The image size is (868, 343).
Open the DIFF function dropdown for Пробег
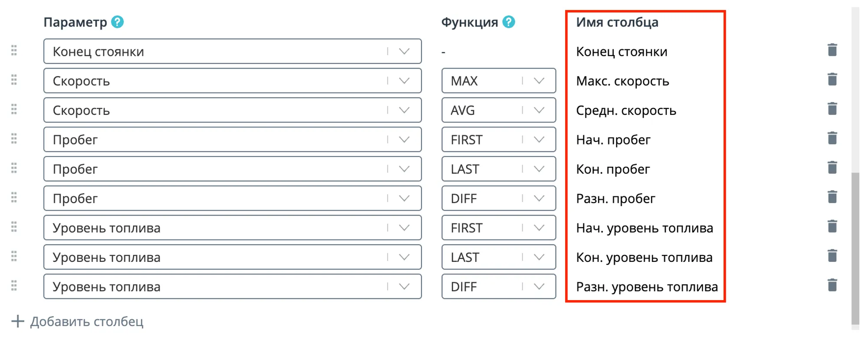click(x=499, y=198)
